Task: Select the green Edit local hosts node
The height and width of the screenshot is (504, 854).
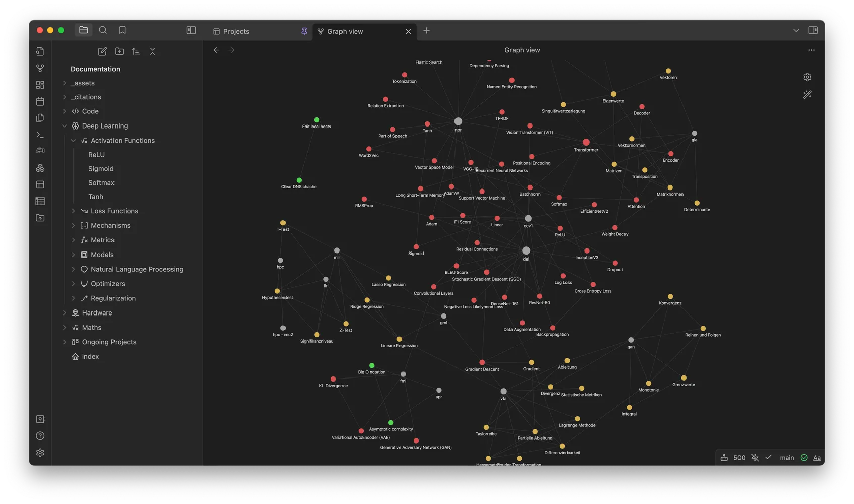Action: 317,120
